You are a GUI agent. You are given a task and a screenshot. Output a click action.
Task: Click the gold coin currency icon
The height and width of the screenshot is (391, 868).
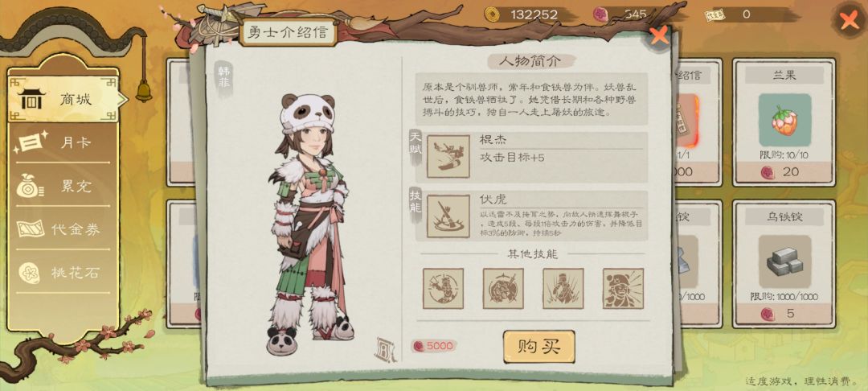click(492, 14)
